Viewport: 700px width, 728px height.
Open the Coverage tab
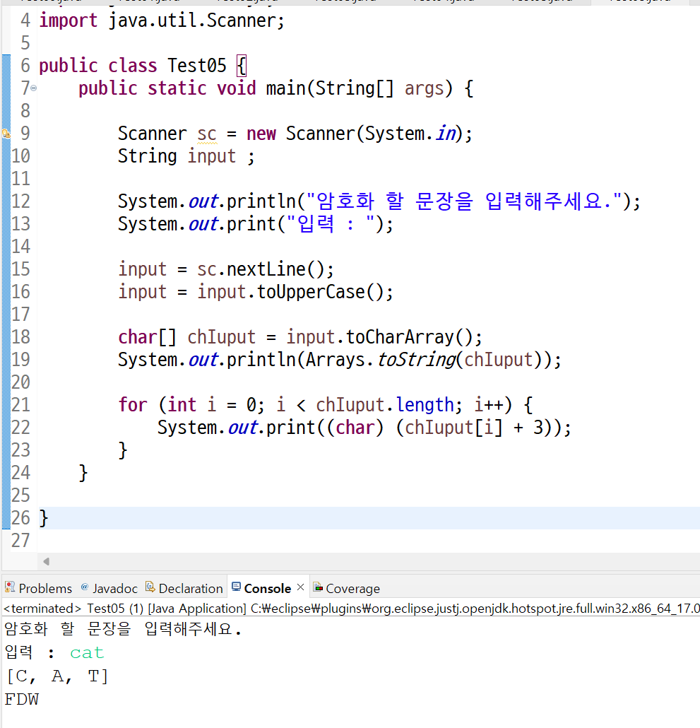(x=347, y=588)
